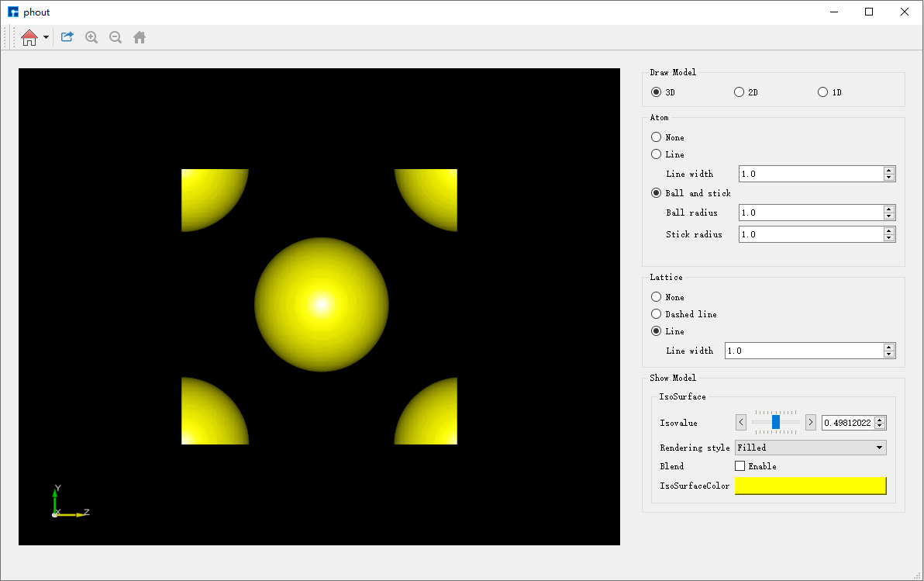Increase isovalue with the right arrow button
The width and height of the screenshot is (924, 581).
coord(811,423)
